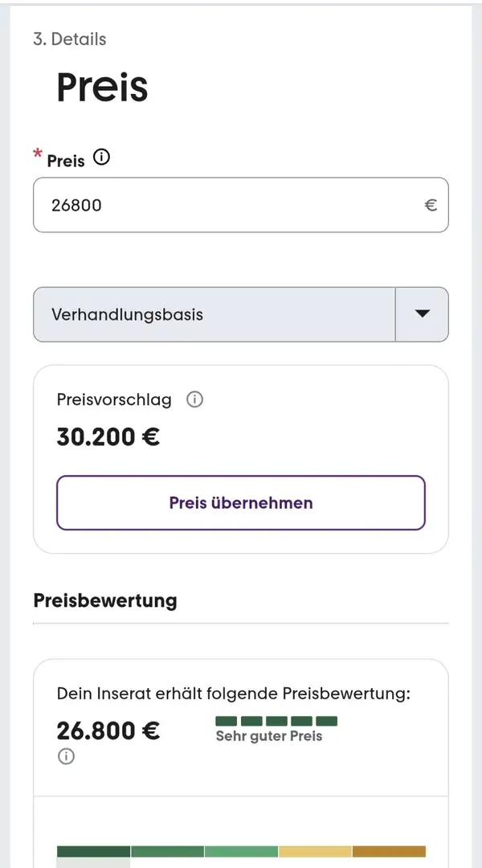Screen dimensions: 482x868
Task: Click the info icon beside the Preis label
Action: 101,158
